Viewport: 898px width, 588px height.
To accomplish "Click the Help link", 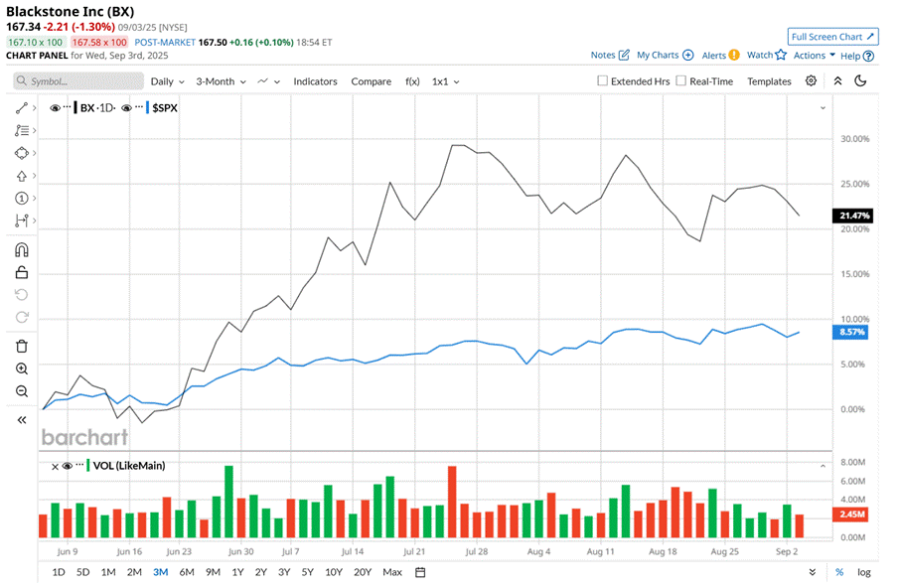I will 850,56.
